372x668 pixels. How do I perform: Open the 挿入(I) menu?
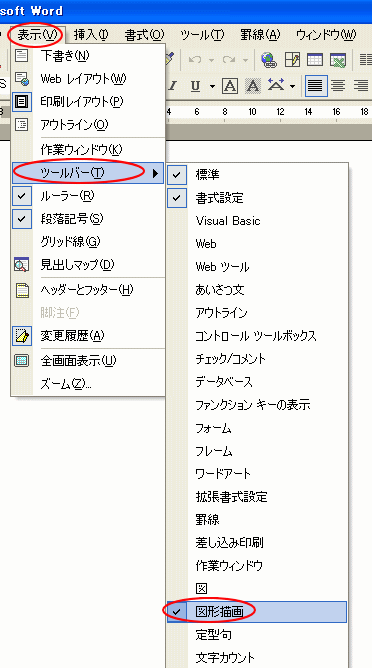91,35
